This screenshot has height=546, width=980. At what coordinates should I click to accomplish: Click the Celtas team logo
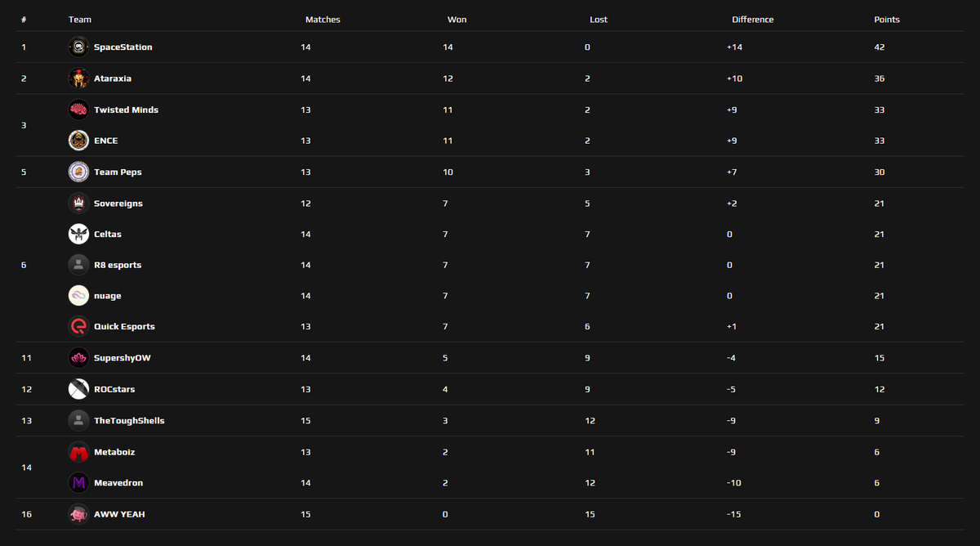click(x=78, y=234)
